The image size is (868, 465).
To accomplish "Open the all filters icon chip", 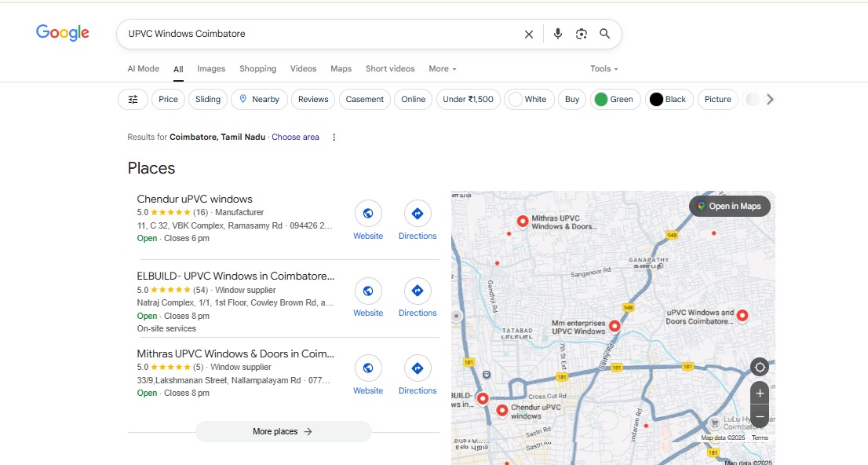I will [x=133, y=99].
